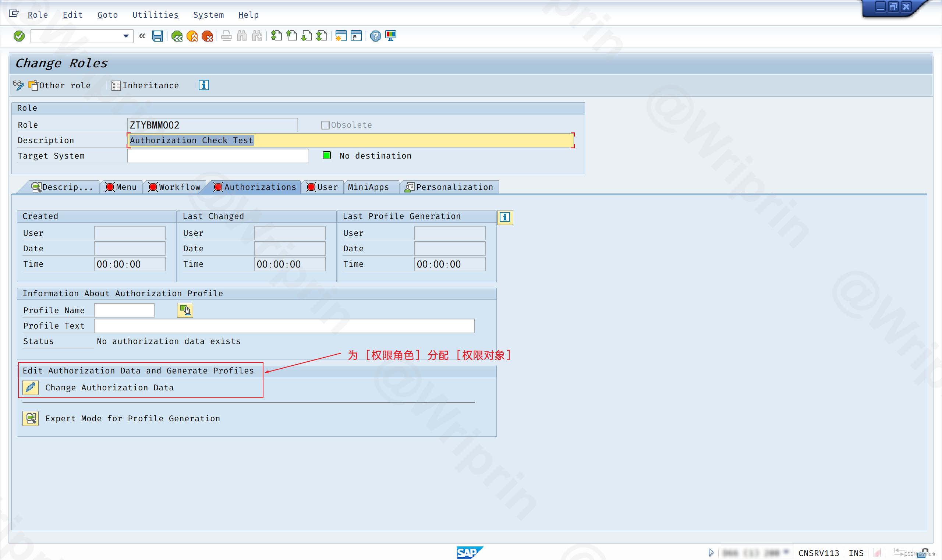Click the Print icon in toolbar
The width and height of the screenshot is (942, 560).
tap(226, 36)
